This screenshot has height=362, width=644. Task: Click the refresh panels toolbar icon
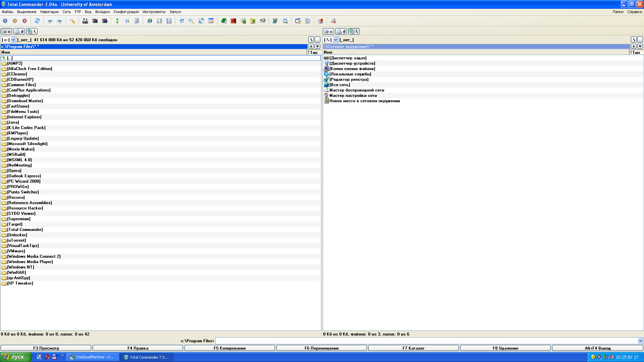(x=37, y=21)
